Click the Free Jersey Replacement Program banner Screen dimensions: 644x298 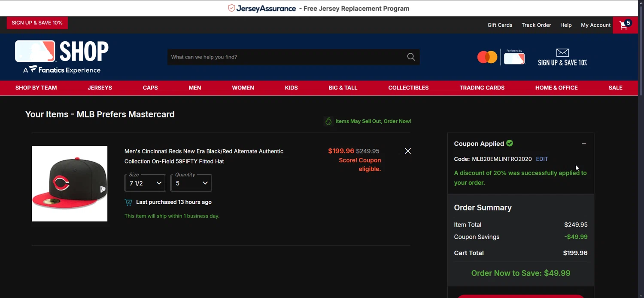point(319,8)
